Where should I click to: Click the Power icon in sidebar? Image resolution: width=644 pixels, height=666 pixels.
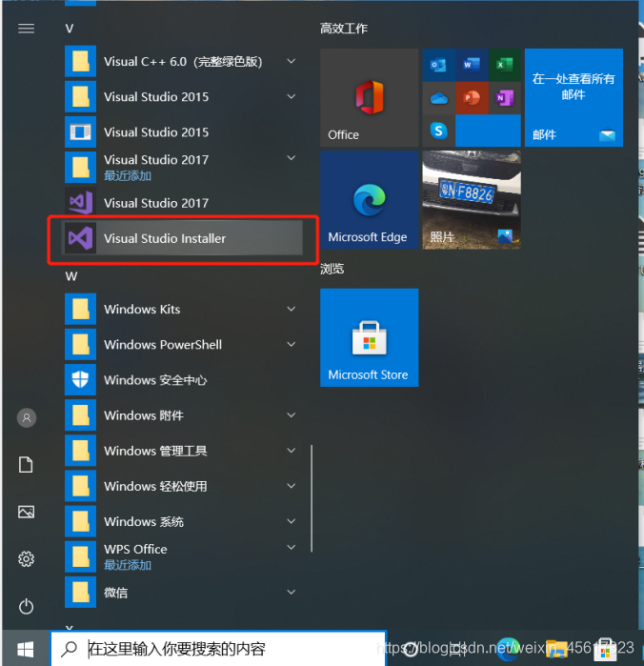pyautogui.click(x=26, y=606)
